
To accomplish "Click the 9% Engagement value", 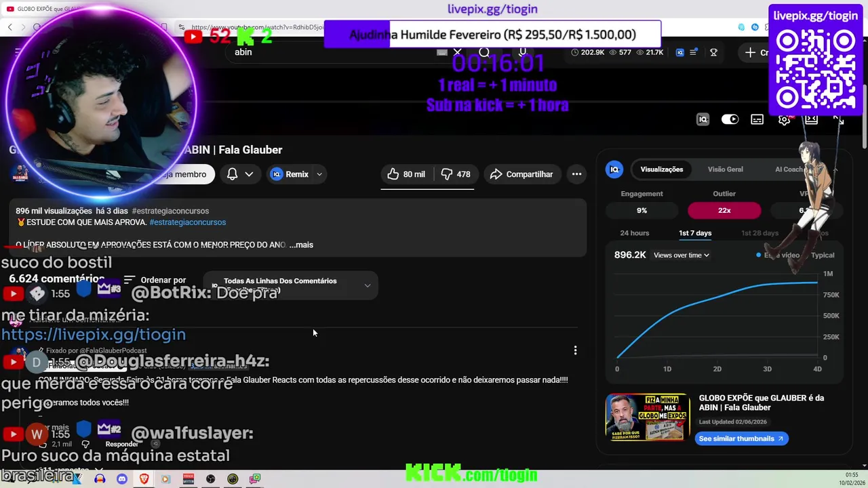I will click(x=642, y=210).
